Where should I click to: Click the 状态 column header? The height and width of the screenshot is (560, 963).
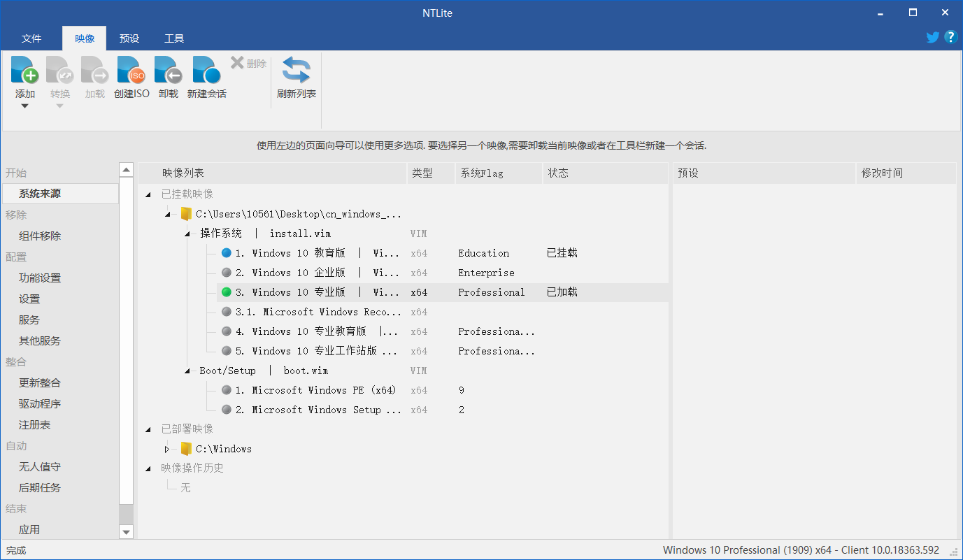[606, 173]
